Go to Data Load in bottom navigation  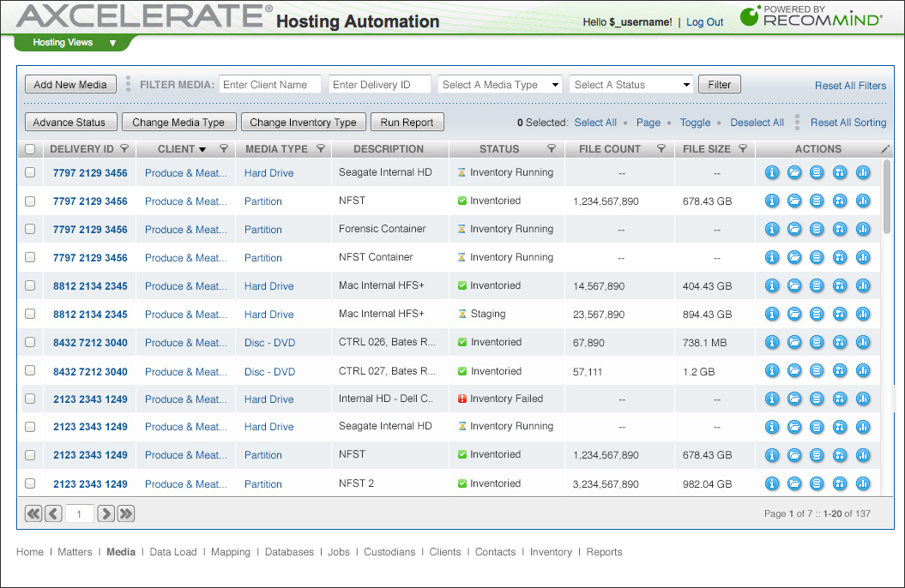click(x=173, y=552)
